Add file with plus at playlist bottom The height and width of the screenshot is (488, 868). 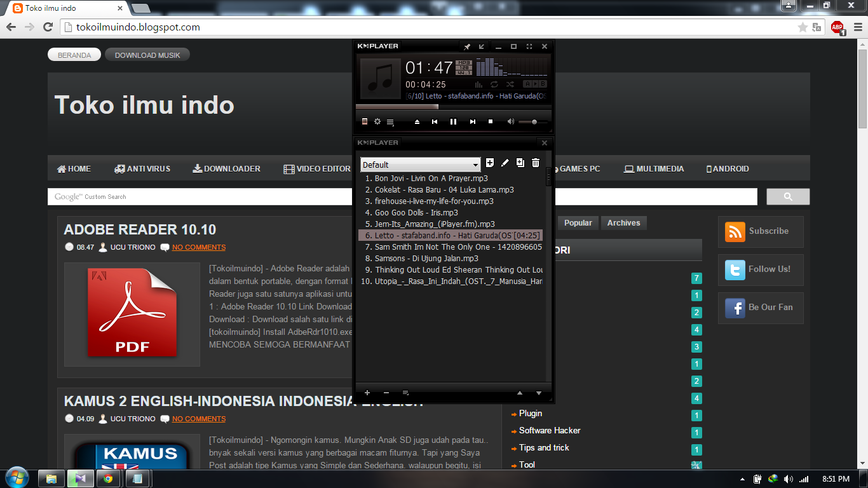(367, 393)
